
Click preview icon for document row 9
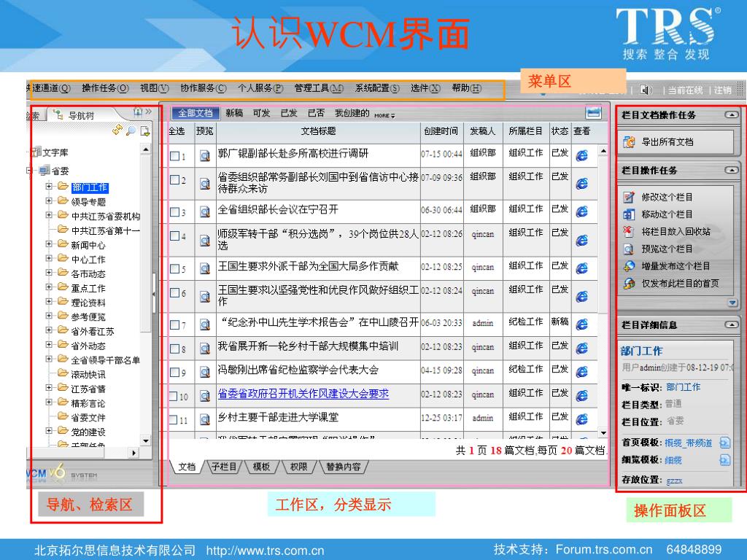pos(205,372)
